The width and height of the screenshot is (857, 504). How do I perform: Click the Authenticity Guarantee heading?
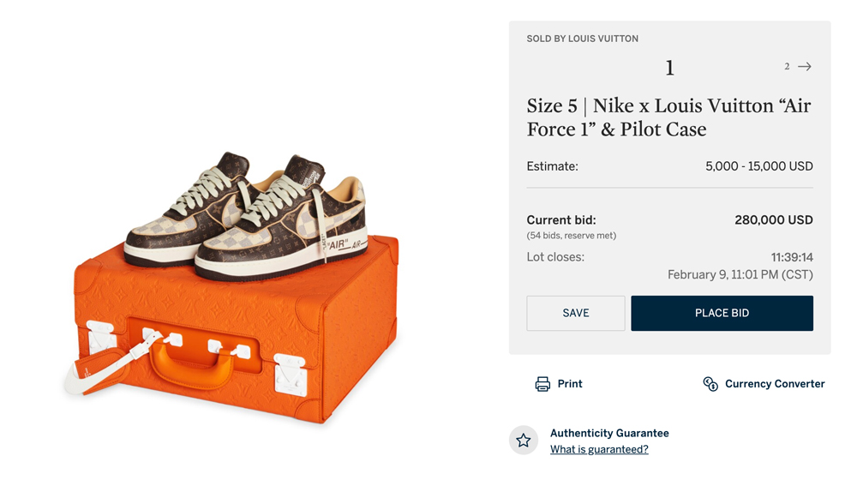(x=609, y=434)
